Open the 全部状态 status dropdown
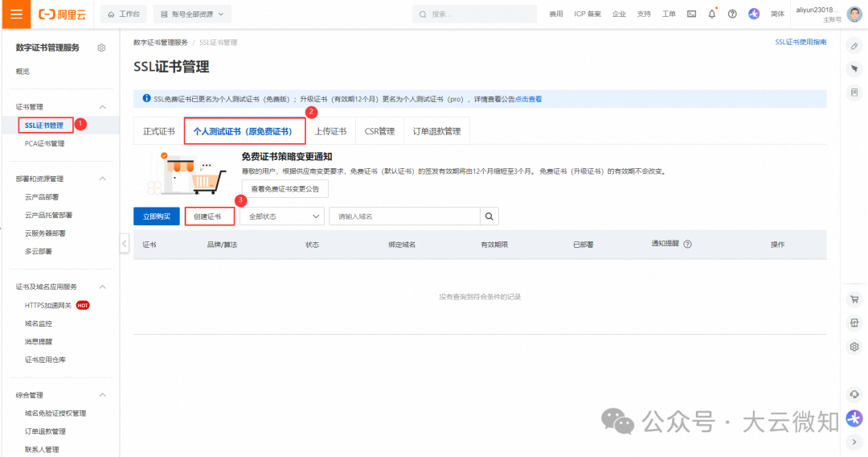The image size is (868, 457). [282, 216]
